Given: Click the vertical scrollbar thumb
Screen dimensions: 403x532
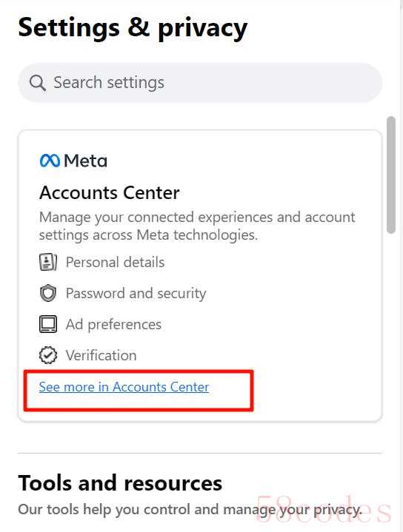Looking at the screenshot, I should click(391, 175).
